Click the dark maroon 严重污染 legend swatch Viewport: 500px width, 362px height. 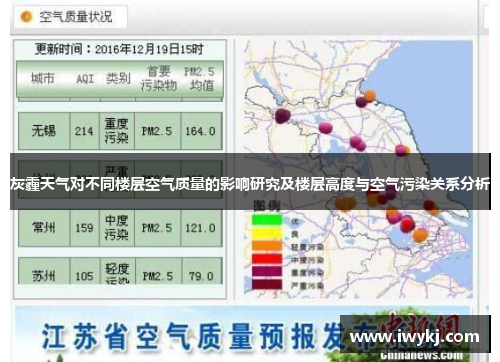[267, 284]
